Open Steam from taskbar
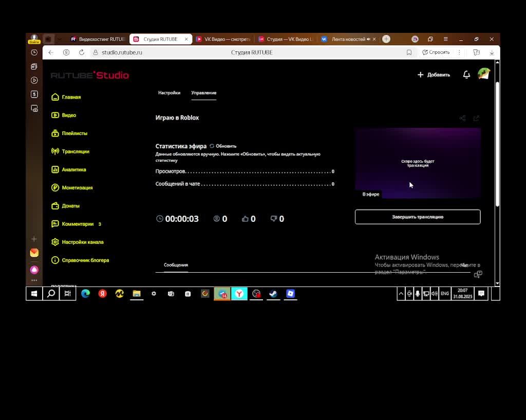526x420 pixels. (x=273, y=294)
